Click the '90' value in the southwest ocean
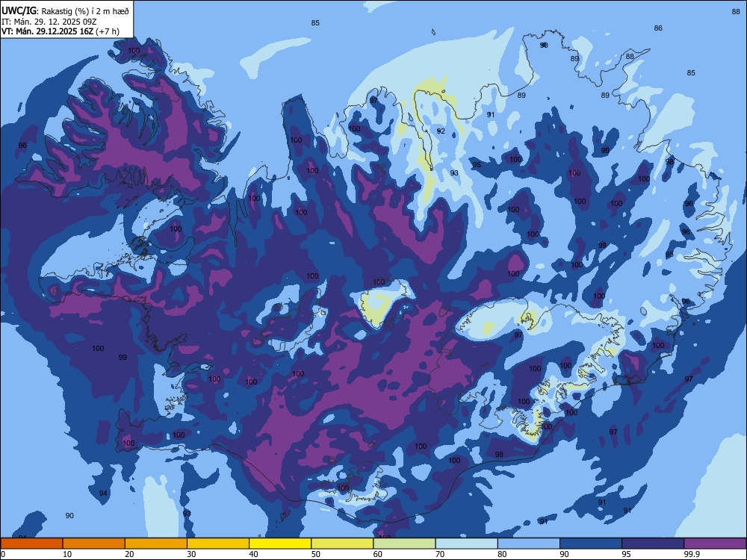The height and width of the screenshot is (560, 747). pos(69,516)
